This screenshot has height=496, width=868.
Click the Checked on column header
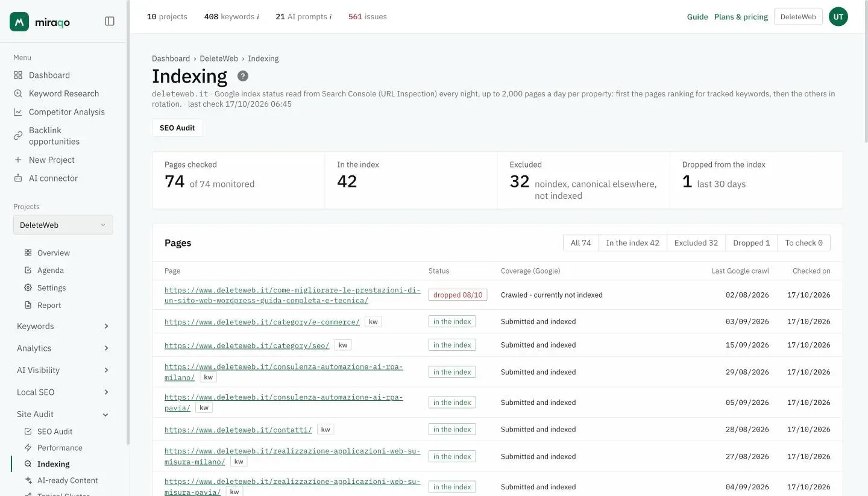tap(811, 271)
